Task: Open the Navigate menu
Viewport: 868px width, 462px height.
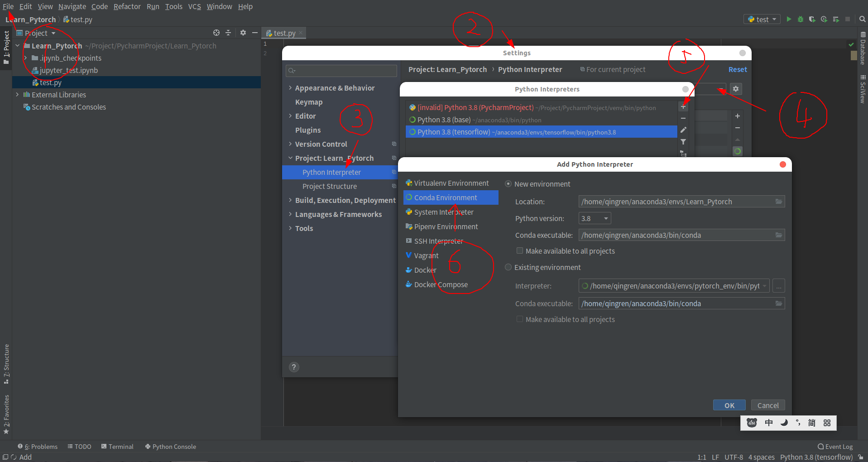Action: coord(72,6)
